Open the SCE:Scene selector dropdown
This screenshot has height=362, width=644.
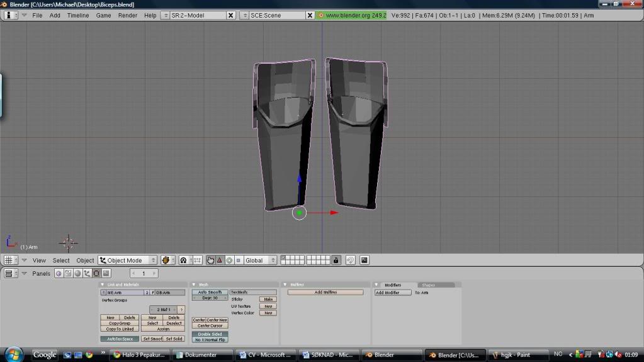coord(244,15)
